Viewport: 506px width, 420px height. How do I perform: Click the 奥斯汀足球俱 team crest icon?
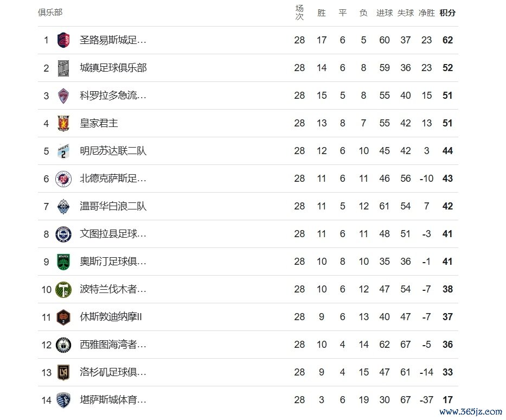63,262
